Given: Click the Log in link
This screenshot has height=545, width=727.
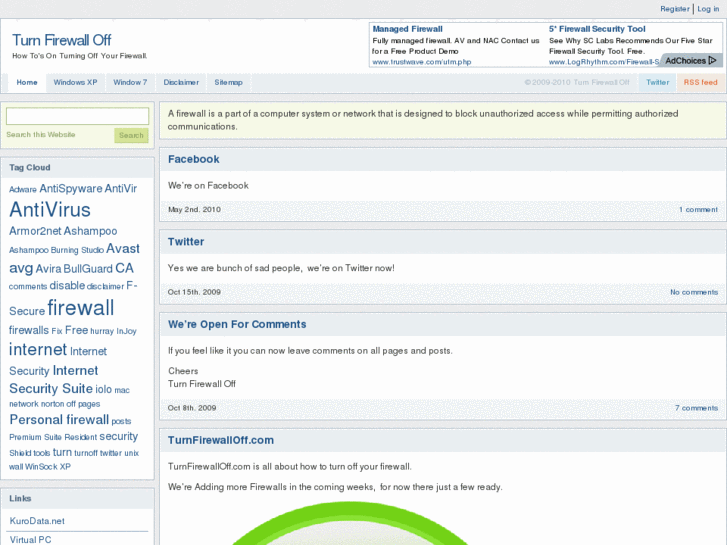Looking at the screenshot, I should pos(708,9).
